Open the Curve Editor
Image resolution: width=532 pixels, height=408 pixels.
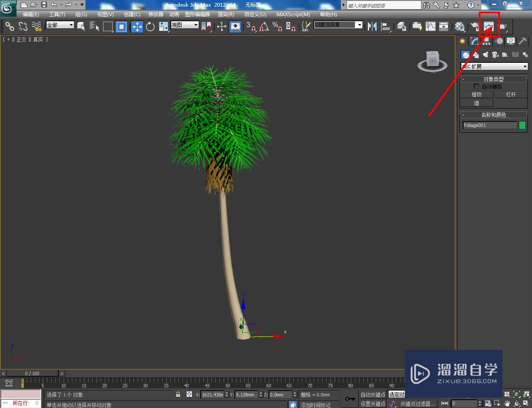click(431, 27)
